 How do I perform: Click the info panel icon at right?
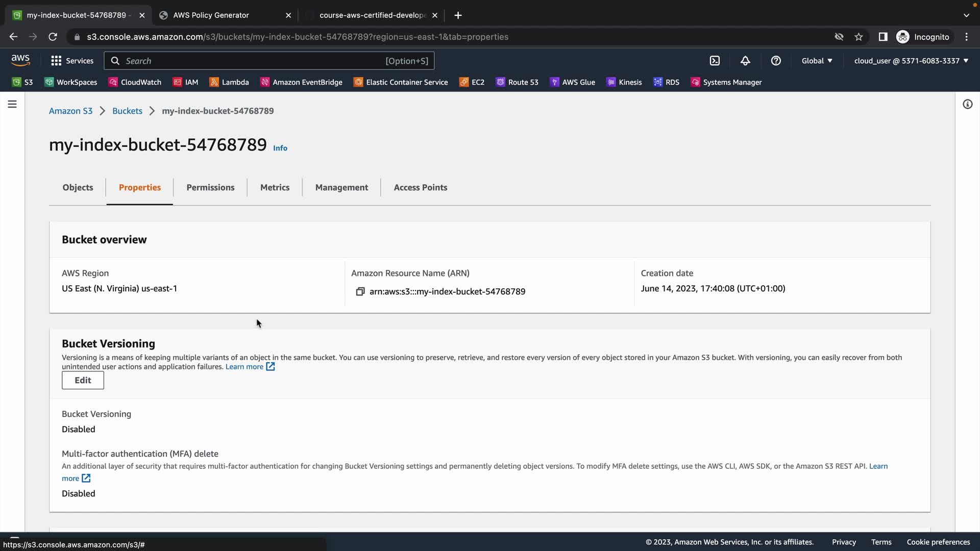point(967,104)
